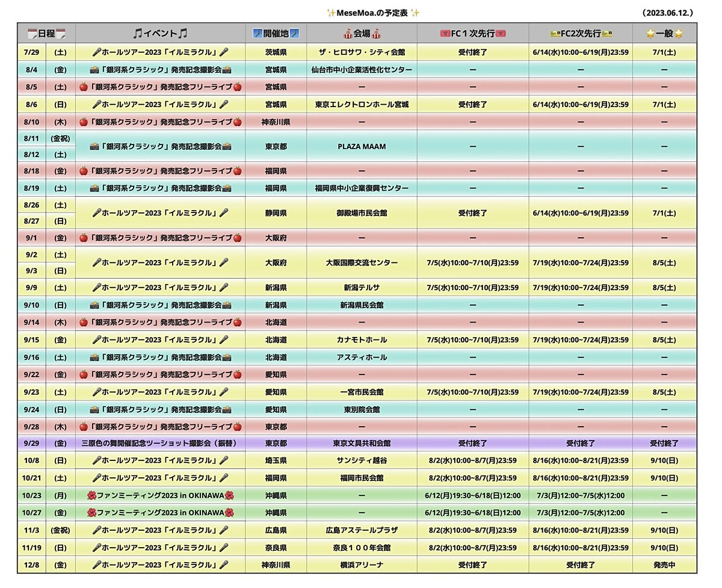The height and width of the screenshot is (588, 722).
Task: Click the circus tent left of 会場 header
Action: click(347, 33)
